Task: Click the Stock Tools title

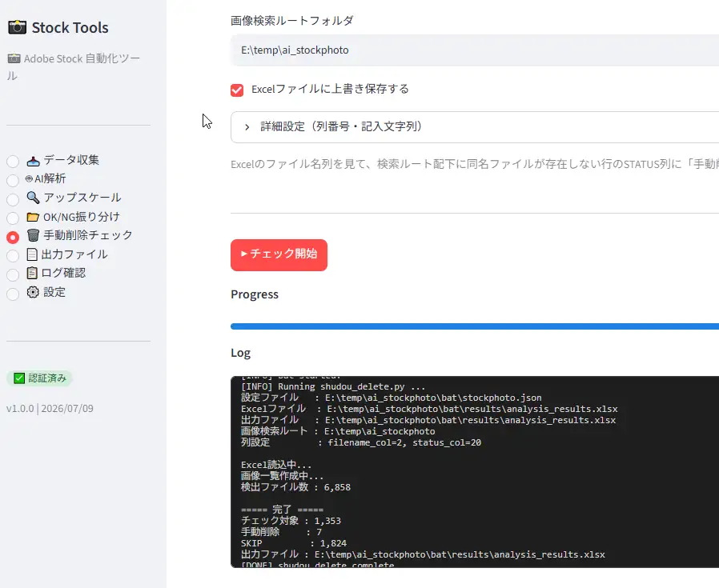Action: click(70, 27)
